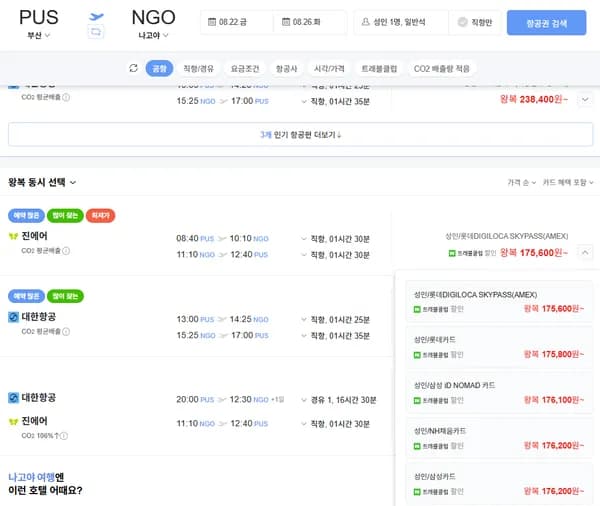Open 카드 혜택 포함 dropdown

(x=567, y=183)
